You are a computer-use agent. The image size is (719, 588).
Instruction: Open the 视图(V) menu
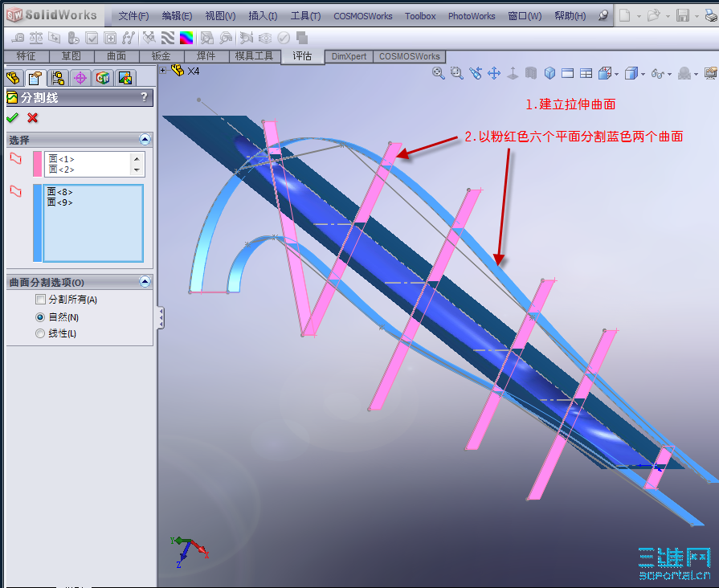[x=220, y=16]
